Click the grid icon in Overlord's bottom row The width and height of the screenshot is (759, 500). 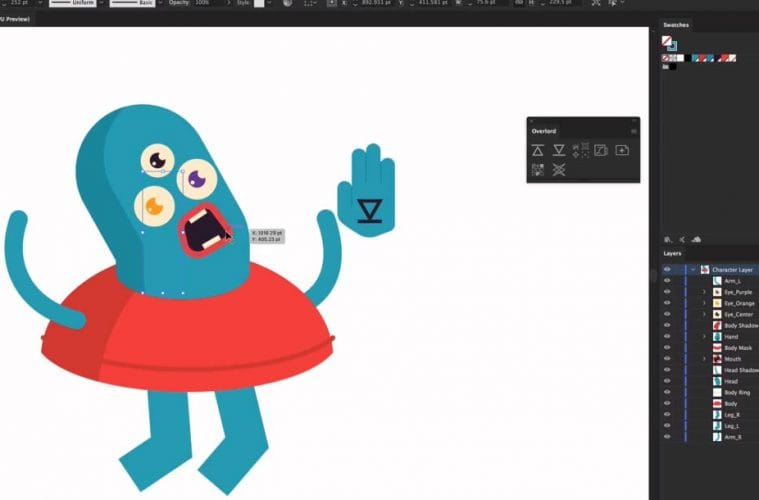[537, 170]
